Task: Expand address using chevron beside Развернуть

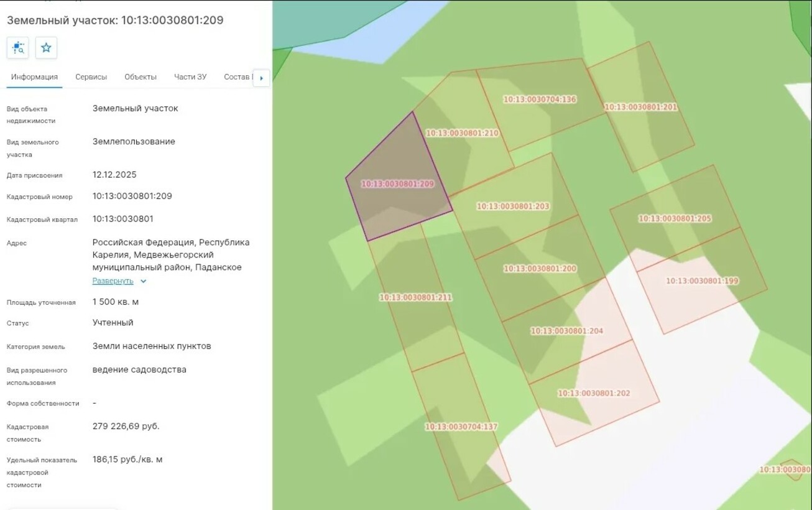Action: 144,281
